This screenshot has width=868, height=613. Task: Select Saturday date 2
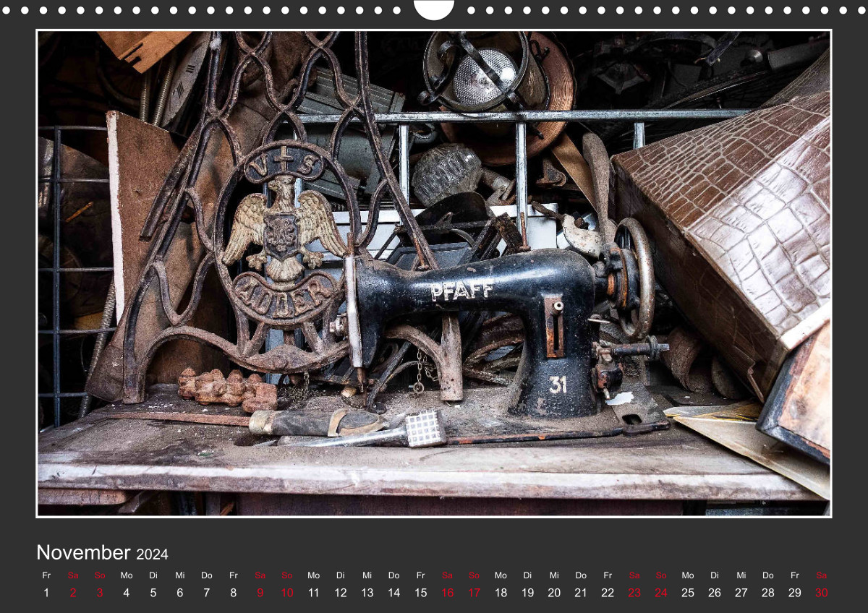click(73, 593)
